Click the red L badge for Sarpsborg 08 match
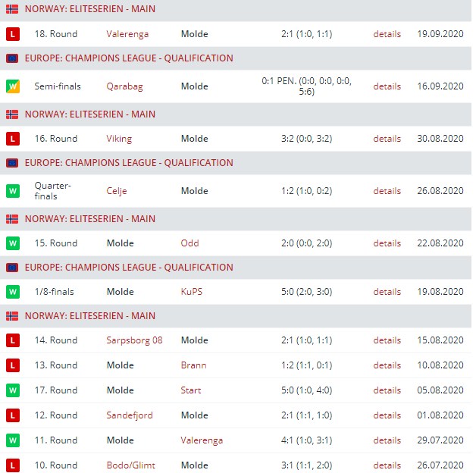 [12, 340]
